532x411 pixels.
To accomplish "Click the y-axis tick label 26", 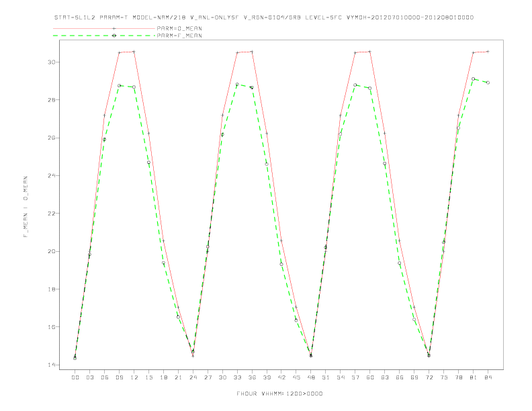I will pyautogui.click(x=52, y=138).
